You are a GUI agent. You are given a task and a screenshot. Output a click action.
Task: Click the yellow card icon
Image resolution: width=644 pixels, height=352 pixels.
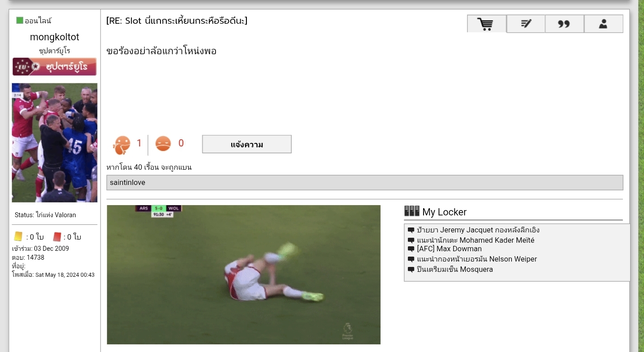click(x=18, y=236)
